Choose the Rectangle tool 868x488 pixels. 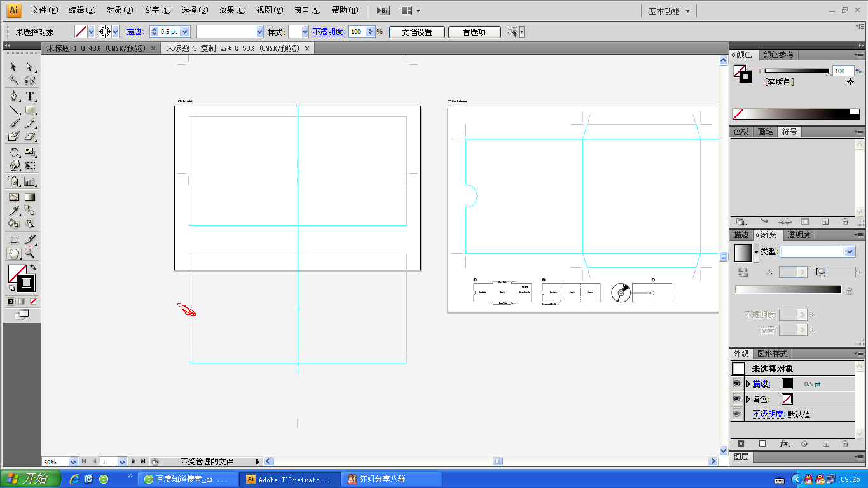coord(30,109)
